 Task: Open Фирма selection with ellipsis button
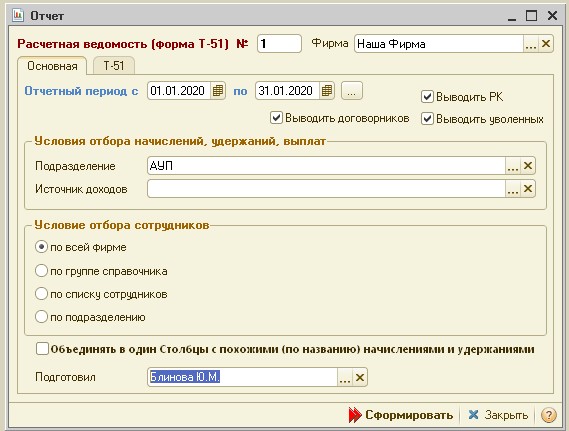pyautogui.click(x=531, y=44)
